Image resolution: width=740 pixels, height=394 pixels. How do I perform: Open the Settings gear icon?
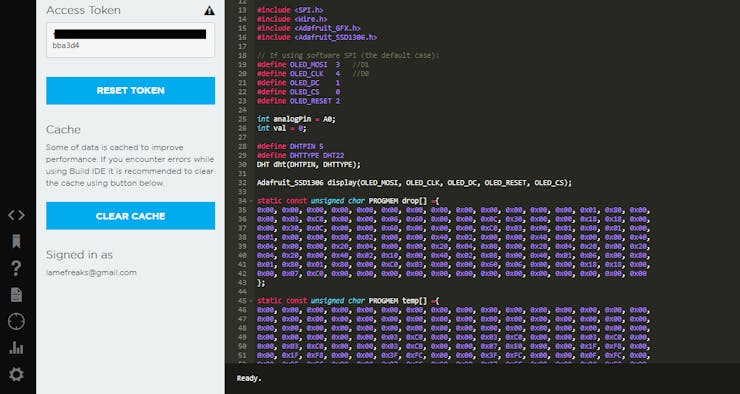coord(16,375)
